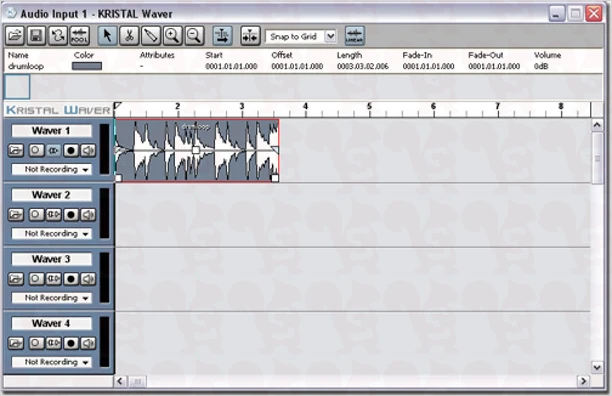Arm recording on Waver 3
The image size is (612, 396).
(x=71, y=279)
